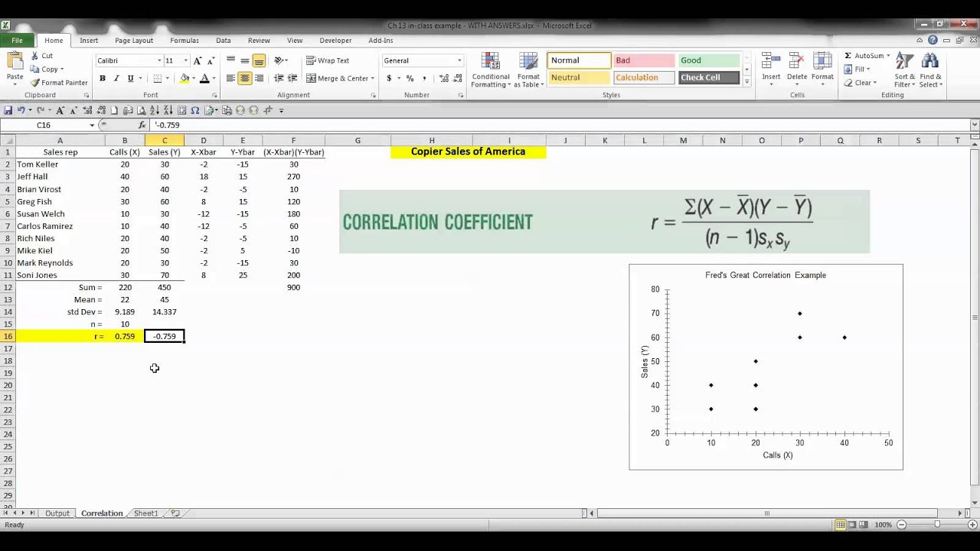
Task: Click the Insert Function fx icon
Action: tap(142, 125)
